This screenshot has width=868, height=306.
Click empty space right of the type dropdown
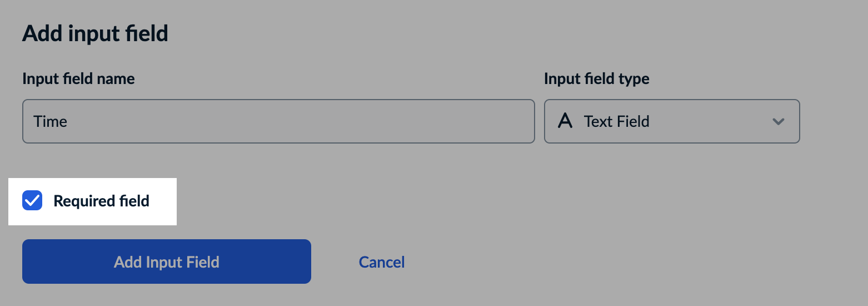(x=834, y=121)
